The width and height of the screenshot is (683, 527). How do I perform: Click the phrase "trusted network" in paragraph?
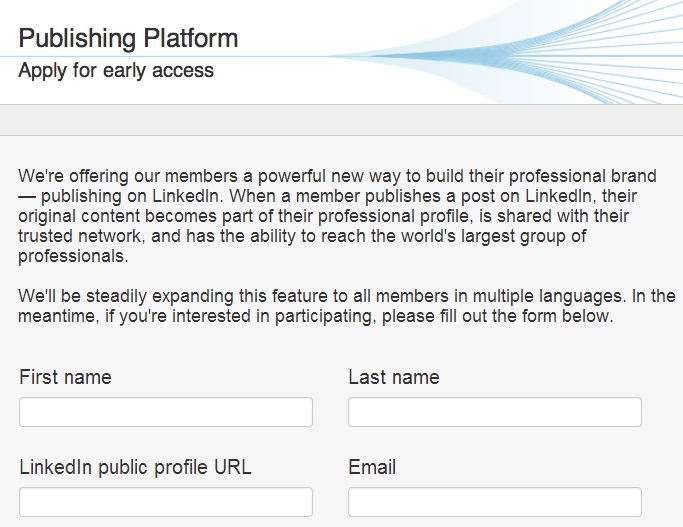(x=80, y=236)
